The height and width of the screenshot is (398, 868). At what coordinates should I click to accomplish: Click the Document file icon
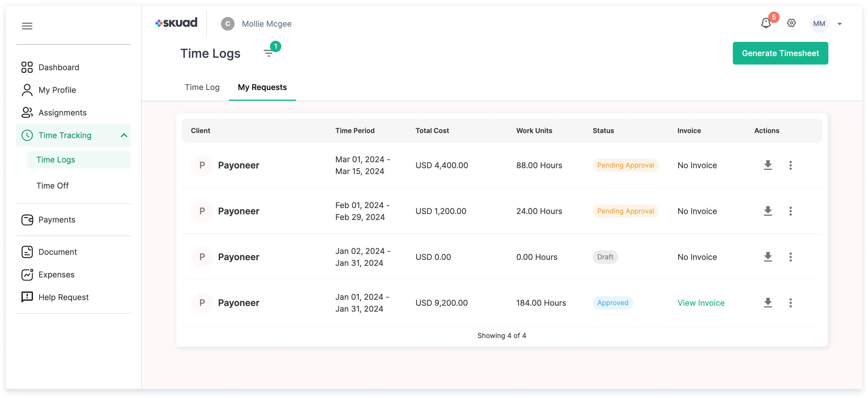(x=27, y=252)
